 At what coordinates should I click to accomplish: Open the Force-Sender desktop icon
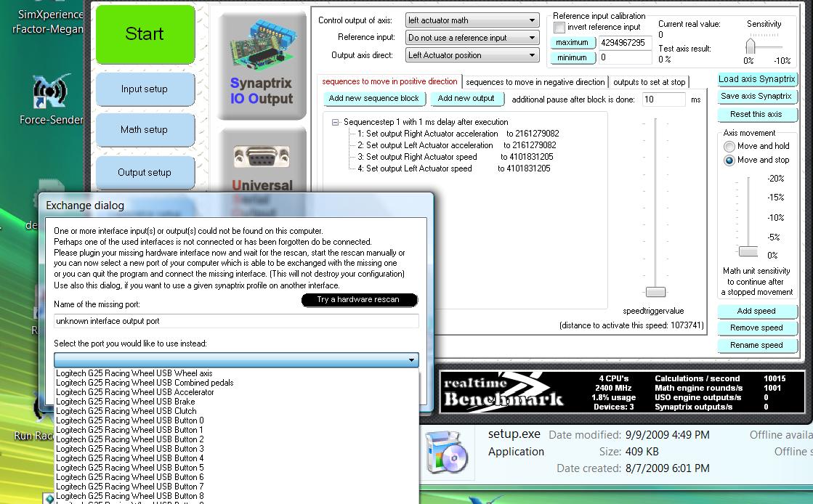click(x=51, y=99)
